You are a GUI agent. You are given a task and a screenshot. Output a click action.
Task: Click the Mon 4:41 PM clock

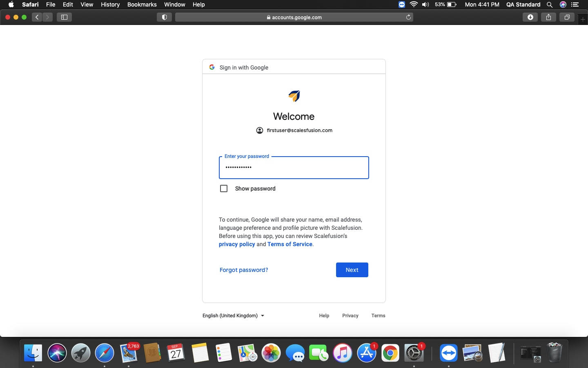point(482,4)
